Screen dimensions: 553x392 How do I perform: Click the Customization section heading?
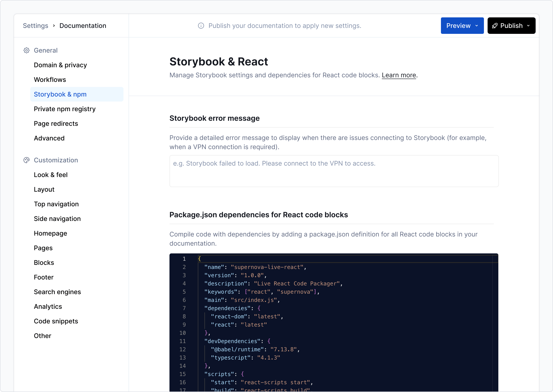click(56, 160)
